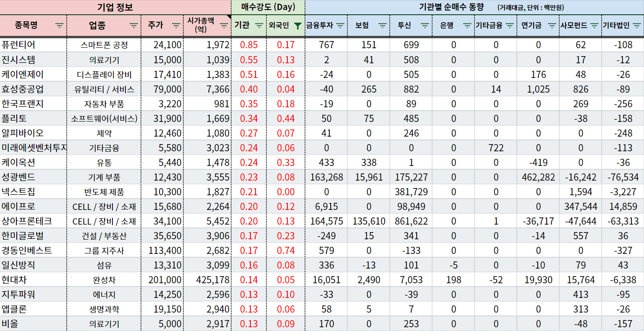The image size is (644, 331).
Task: Select stock name cell 앱클론
Action: pos(33,309)
